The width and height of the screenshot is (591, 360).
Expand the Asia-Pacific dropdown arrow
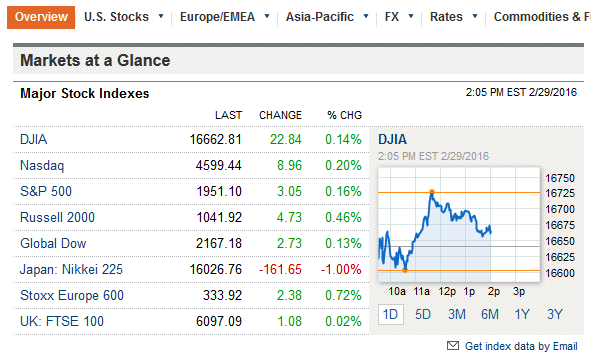(x=366, y=16)
